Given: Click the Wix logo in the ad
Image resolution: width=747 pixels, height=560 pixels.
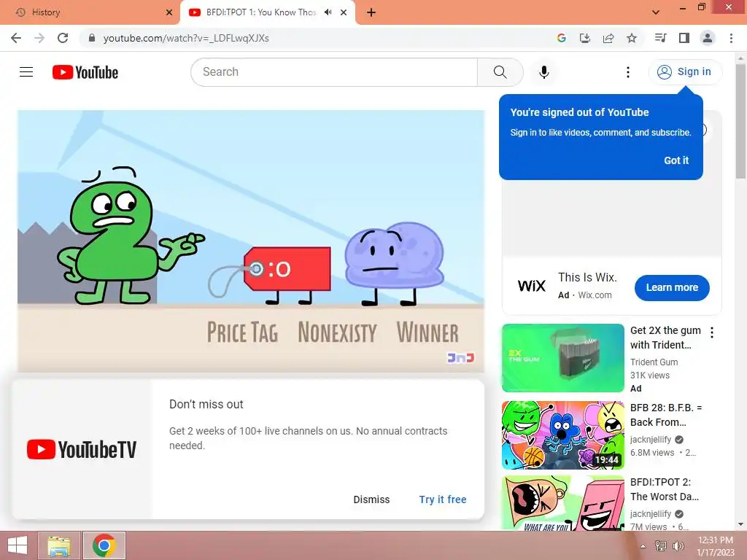Looking at the screenshot, I should tap(532, 286).
